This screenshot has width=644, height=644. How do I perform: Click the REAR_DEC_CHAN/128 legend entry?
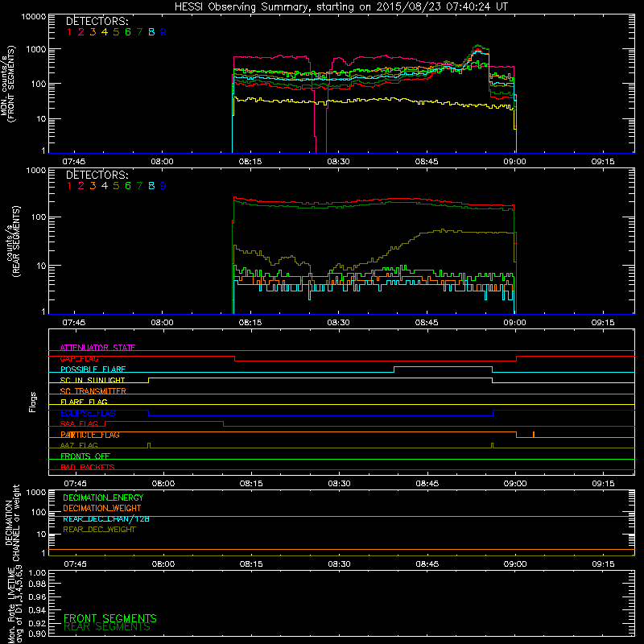point(106,518)
